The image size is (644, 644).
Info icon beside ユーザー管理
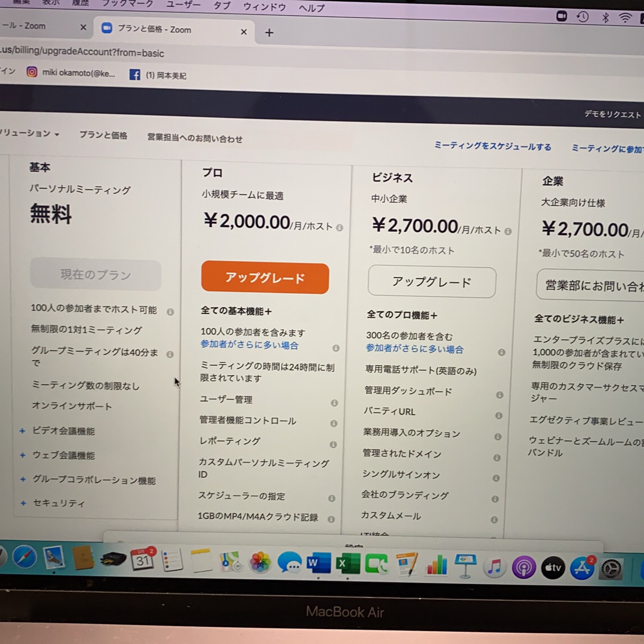(x=334, y=403)
